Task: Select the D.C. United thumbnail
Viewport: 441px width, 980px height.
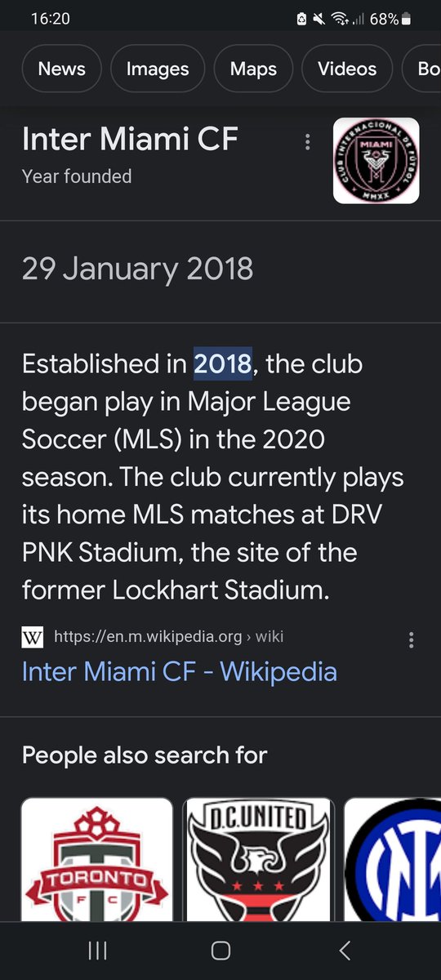Action: 258,860
